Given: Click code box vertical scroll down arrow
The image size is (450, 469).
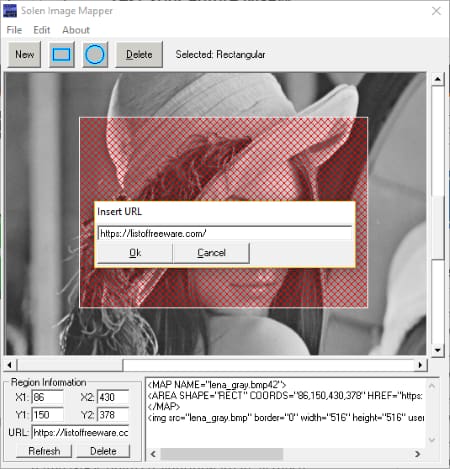Looking at the screenshot, I should tap(432, 440).
